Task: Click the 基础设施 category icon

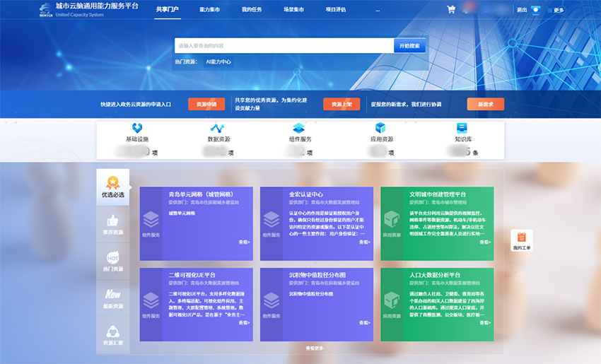Action: click(x=137, y=128)
